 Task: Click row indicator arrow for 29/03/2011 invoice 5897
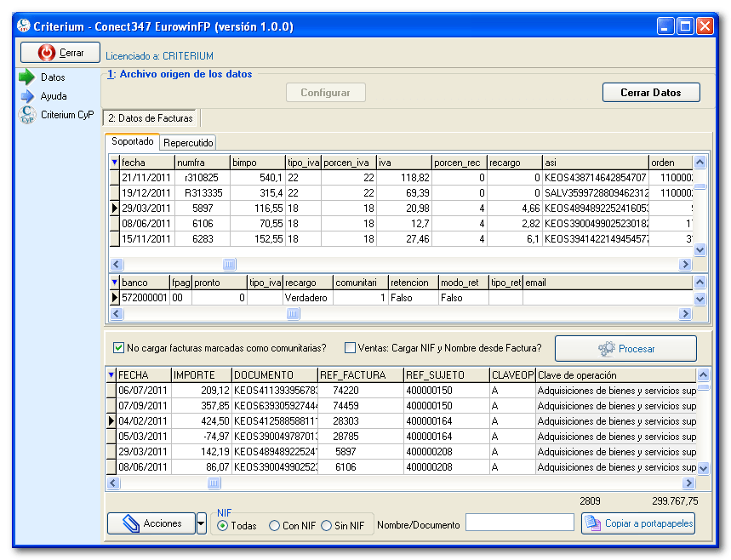click(114, 208)
